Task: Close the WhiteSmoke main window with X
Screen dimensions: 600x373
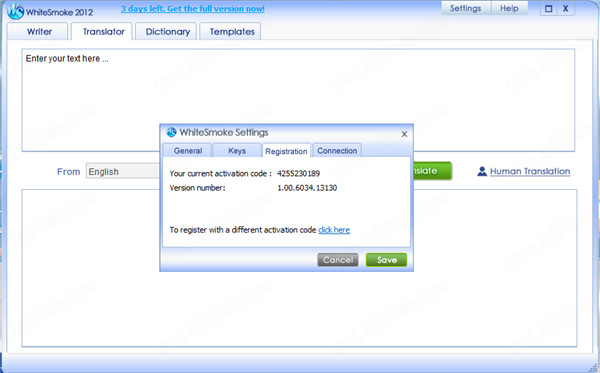Action: tap(565, 9)
